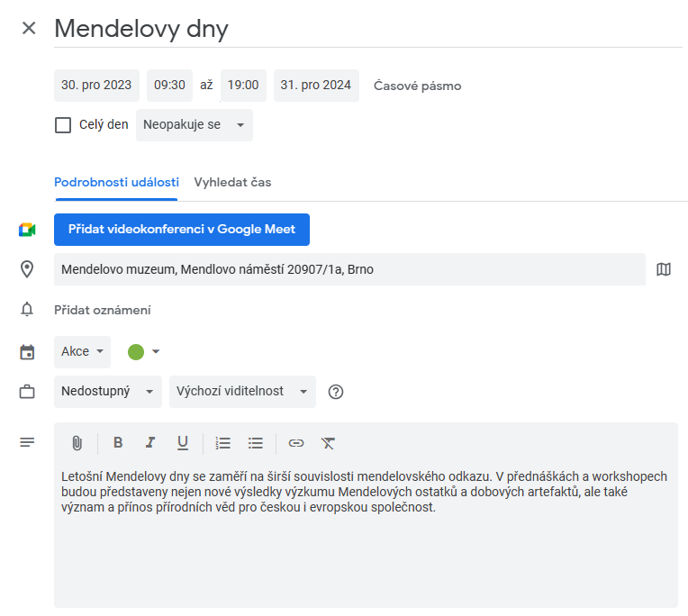The width and height of the screenshot is (688, 616).
Task: Click the remove formatting icon
Action: click(x=328, y=443)
